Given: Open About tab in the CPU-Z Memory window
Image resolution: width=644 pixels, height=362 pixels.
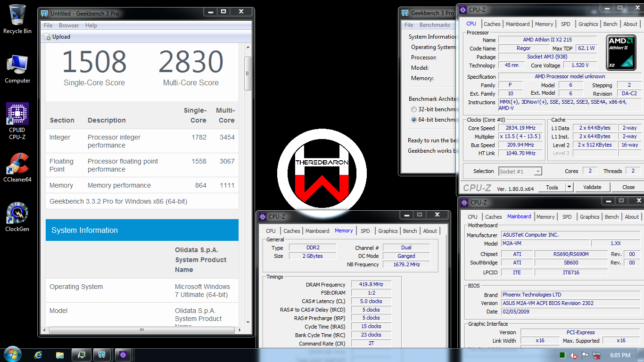Looking at the screenshot, I should click(x=430, y=231).
